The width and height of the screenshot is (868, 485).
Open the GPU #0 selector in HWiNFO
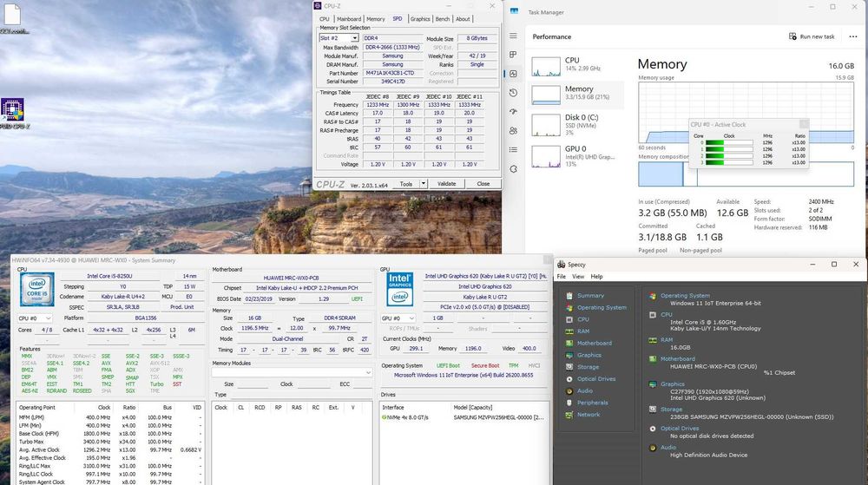pyautogui.click(x=398, y=318)
